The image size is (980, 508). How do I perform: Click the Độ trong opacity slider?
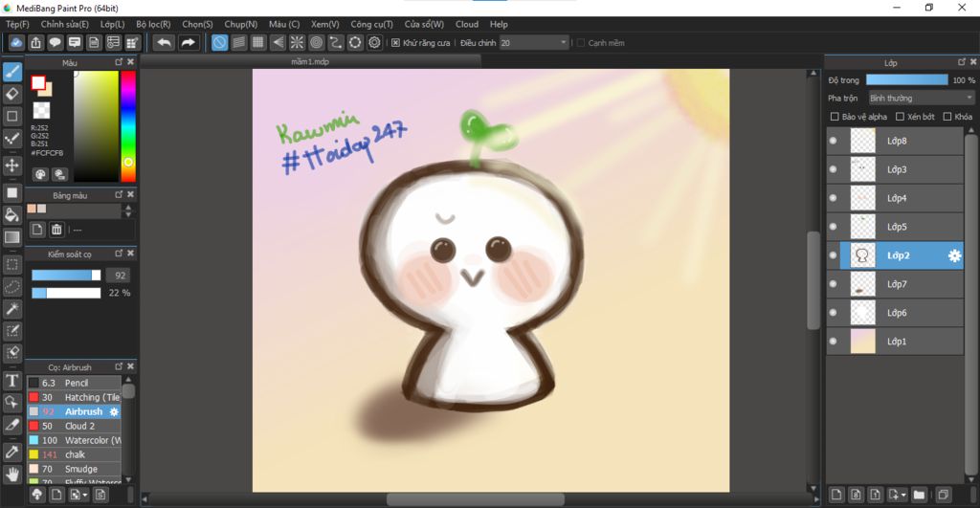tap(907, 80)
